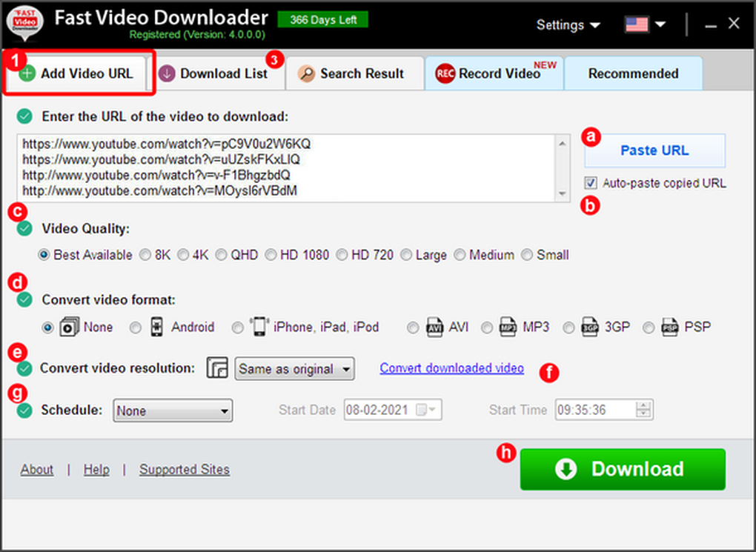Select Small video quality
The image size is (756, 552).
pyautogui.click(x=526, y=255)
